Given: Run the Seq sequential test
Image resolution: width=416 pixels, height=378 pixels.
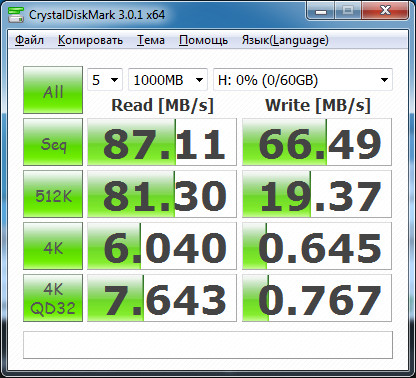Looking at the screenshot, I should click(x=53, y=142).
